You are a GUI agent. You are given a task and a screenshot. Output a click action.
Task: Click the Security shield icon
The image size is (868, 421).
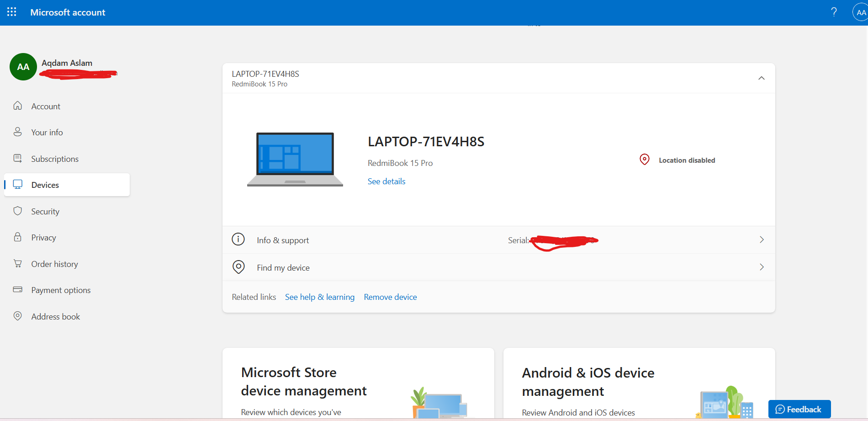coord(18,211)
